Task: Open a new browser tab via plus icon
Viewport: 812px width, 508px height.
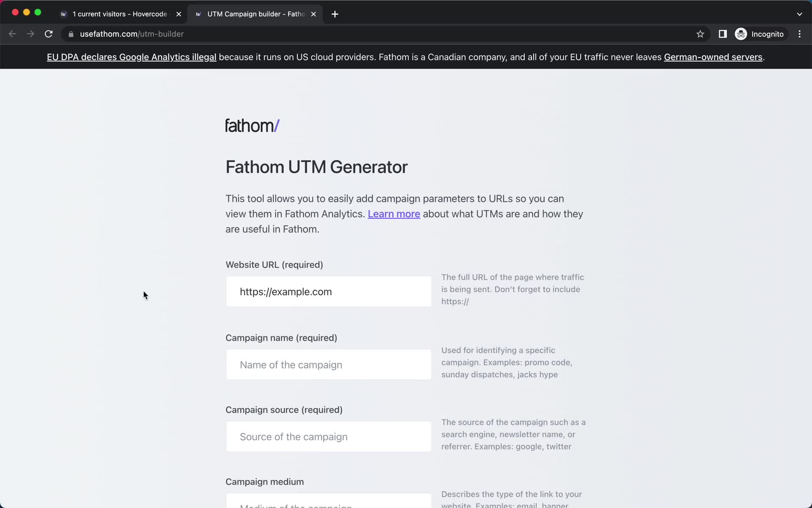Action: tap(335, 14)
